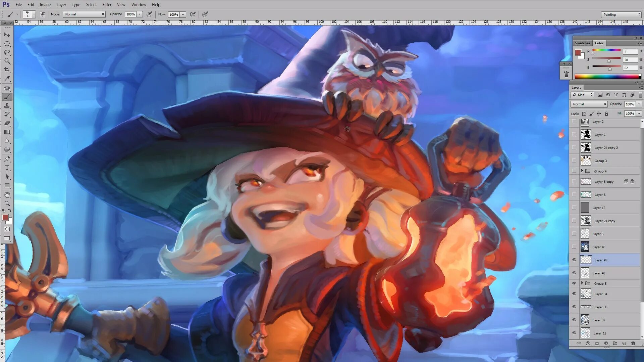Select the History Brush tool
Viewport: 644px width, 362px height.
click(x=7, y=115)
